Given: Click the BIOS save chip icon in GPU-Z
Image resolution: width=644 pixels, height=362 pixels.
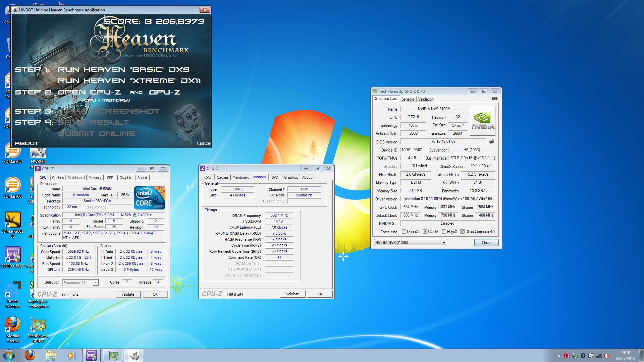Looking at the screenshot, I should (492, 141).
